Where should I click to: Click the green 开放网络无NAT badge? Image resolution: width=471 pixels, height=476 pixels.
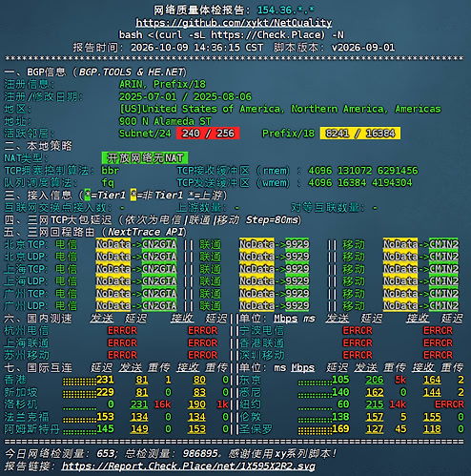click(x=145, y=158)
